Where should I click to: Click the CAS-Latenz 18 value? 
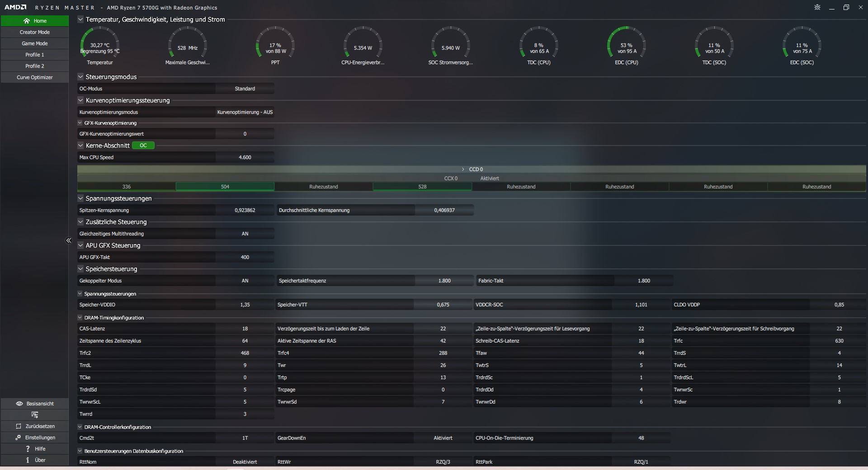245,329
